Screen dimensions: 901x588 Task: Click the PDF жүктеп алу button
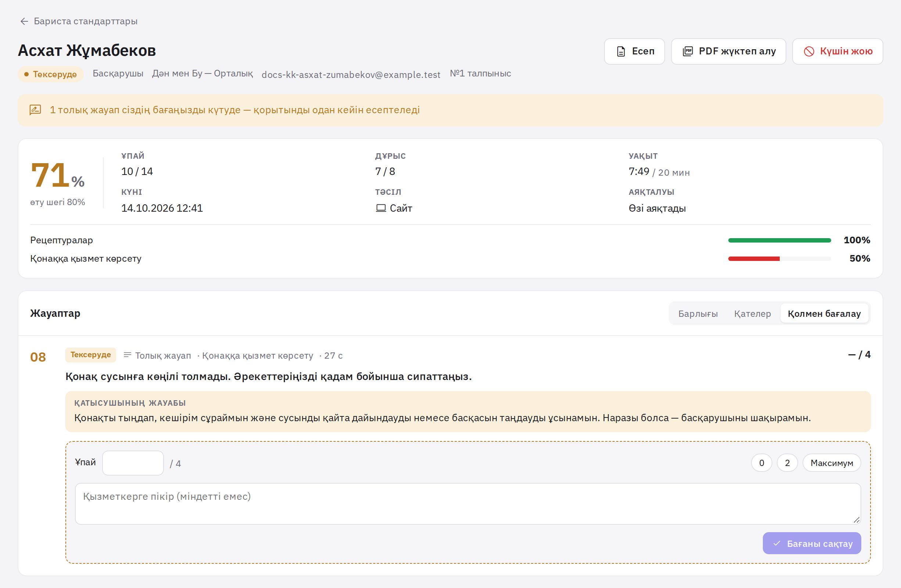pyautogui.click(x=728, y=51)
